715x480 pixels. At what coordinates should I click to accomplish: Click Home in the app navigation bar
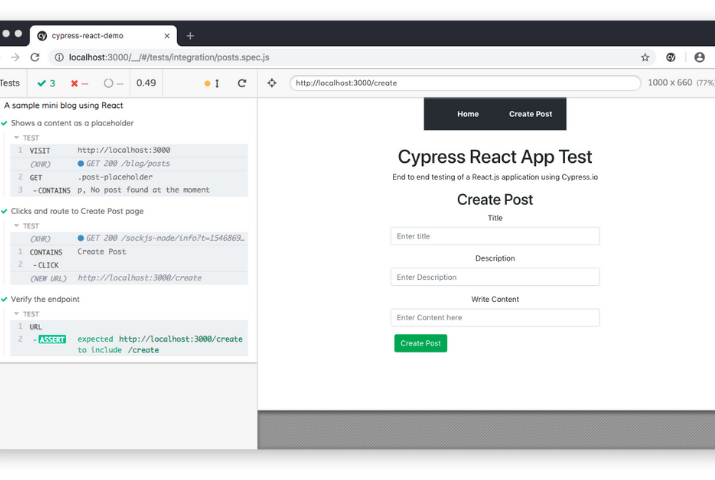point(468,114)
